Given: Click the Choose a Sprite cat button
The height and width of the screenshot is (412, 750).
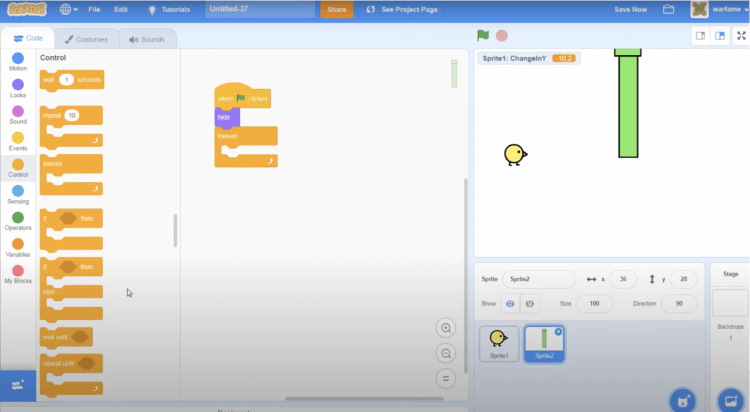Looking at the screenshot, I should pyautogui.click(x=683, y=400).
